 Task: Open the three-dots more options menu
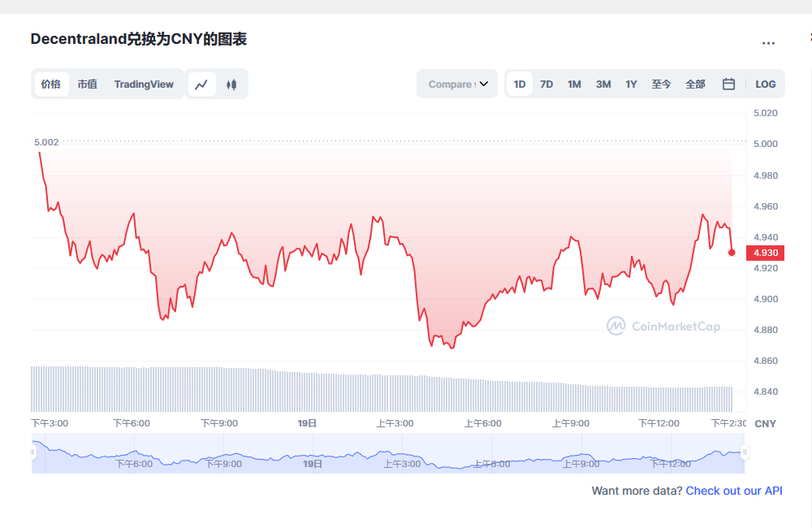coord(768,43)
